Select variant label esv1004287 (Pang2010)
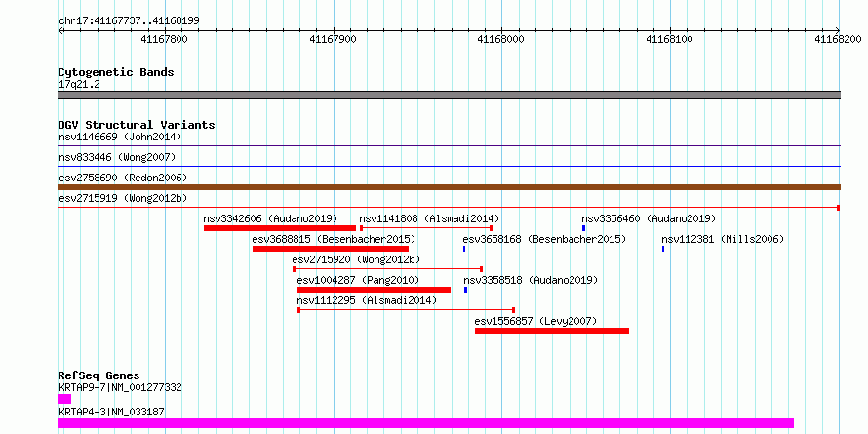This screenshot has height=434, width=868. coord(358,280)
